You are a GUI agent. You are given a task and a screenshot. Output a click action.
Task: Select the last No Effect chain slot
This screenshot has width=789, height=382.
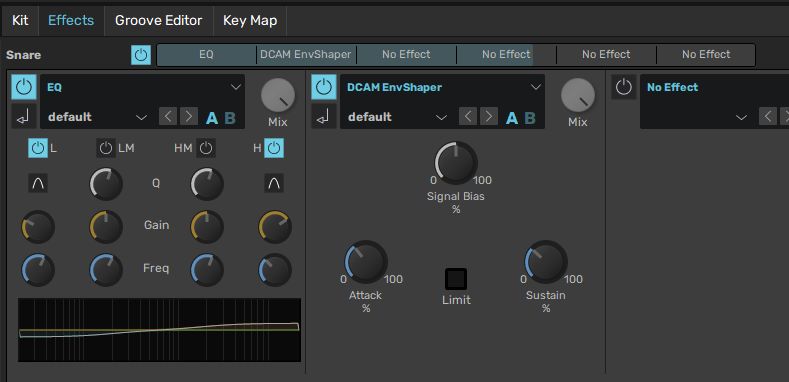click(x=706, y=54)
